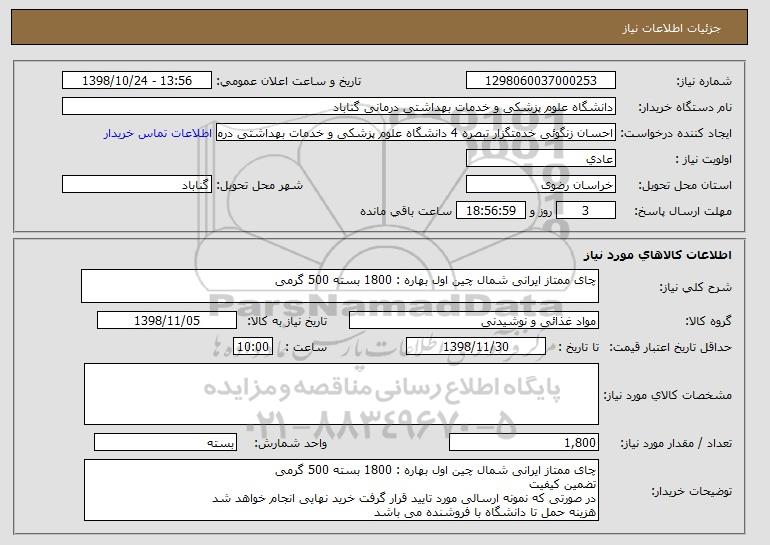Click the label مهلت ارسال پاسخ
Viewport: 770px width, 545px height.
pyautogui.click(x=683, y=211)
